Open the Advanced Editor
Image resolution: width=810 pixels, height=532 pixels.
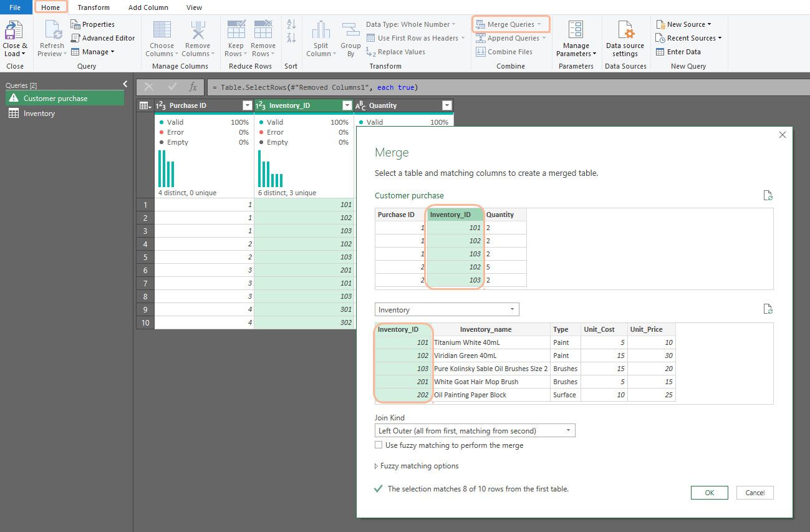point(103,38)
